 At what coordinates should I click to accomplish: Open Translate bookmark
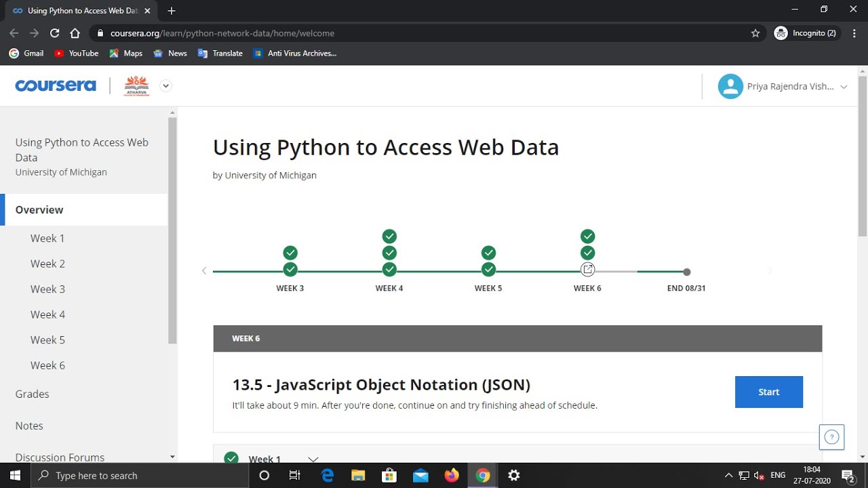[220, 53]
